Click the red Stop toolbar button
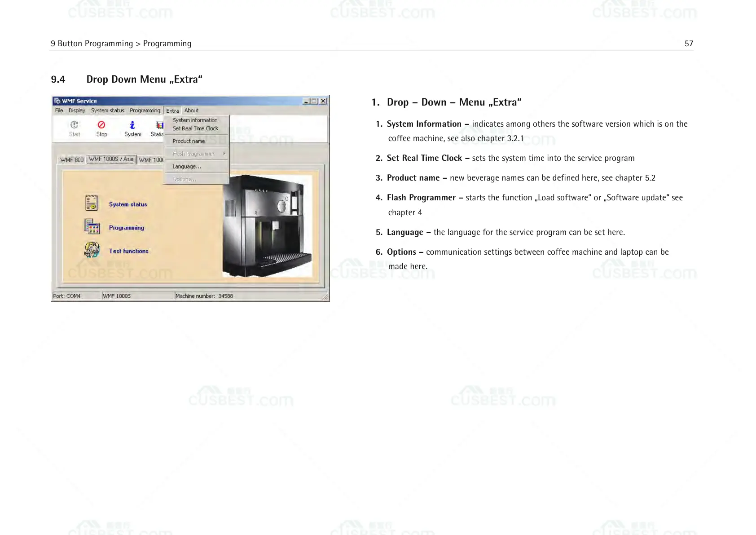 101,128
